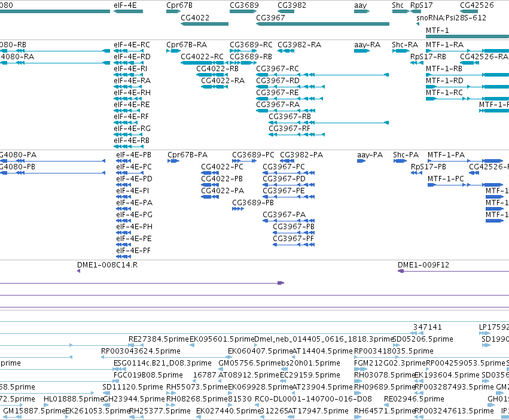Select the Shc gene label
The image size is (509, 420).
[x=398, y=5]
